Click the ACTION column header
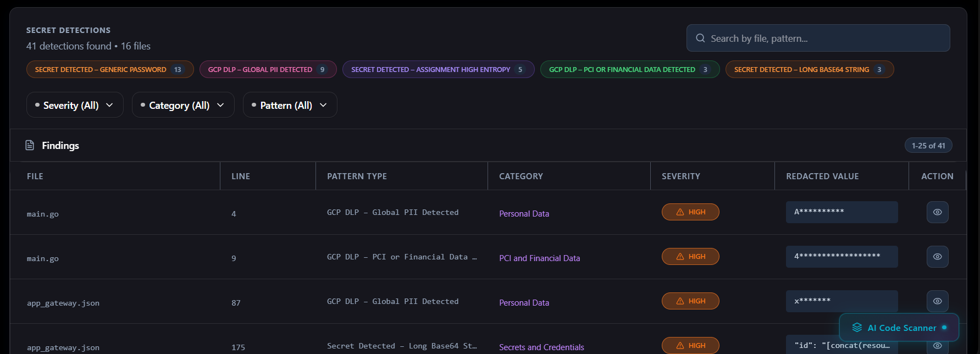980x354 pixels. click(x=937, y=176)
